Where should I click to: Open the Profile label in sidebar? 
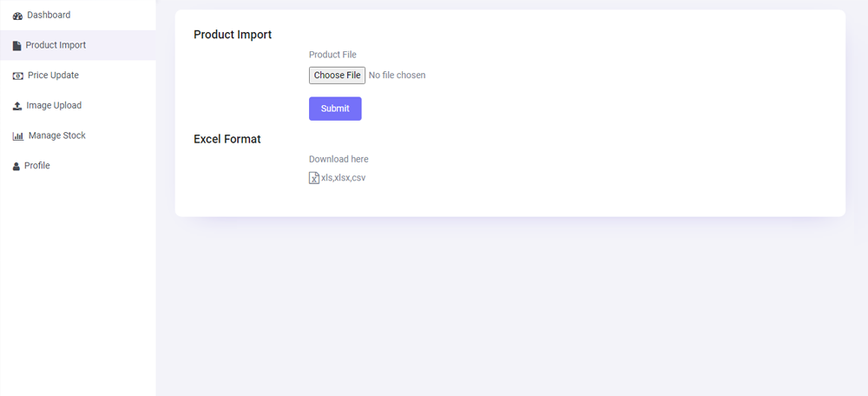tap(37, 165)
